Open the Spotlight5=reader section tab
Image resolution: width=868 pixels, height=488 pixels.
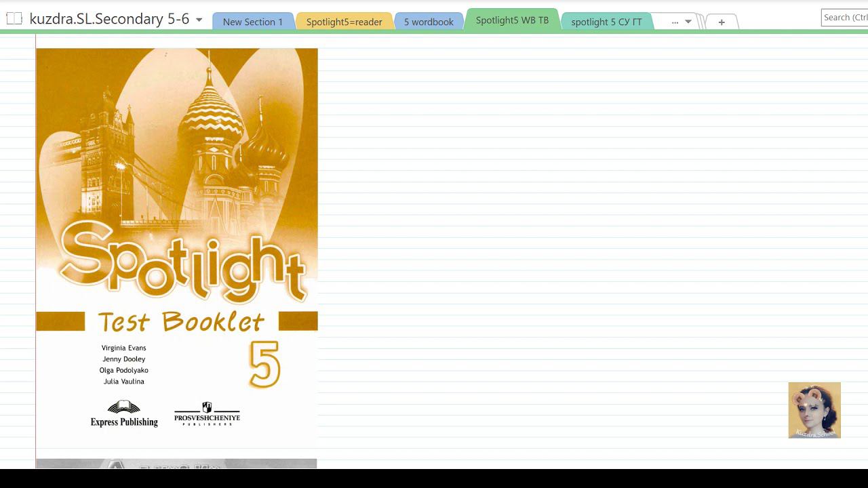coord(344,22)
